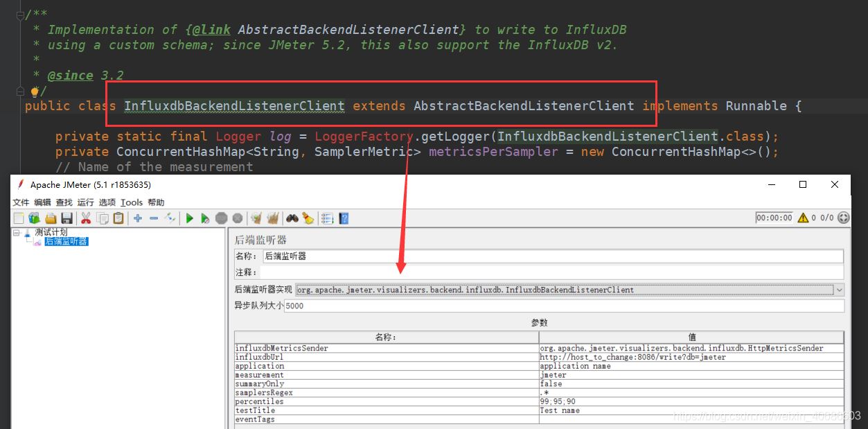Screen dimensions: 868x429
Task: Open the Templates icon in JMeter toolbar
Action: [x=34, y=218]
